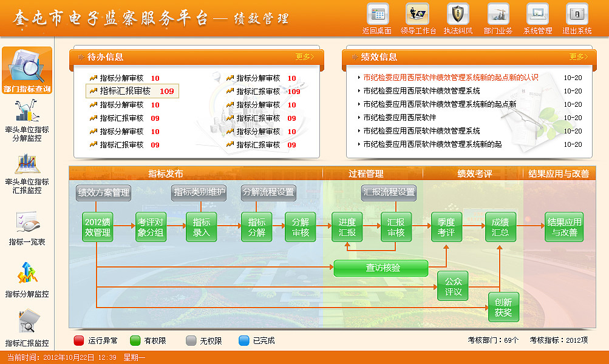
Task: Open the 2012绩效管理 workflow node
Action: (x=98, y=227)
